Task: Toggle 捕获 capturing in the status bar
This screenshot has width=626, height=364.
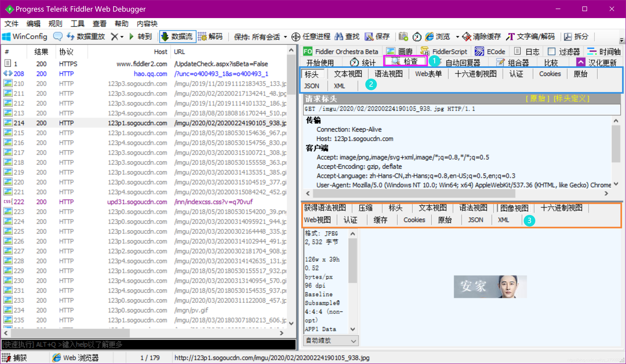Action: 15,358
